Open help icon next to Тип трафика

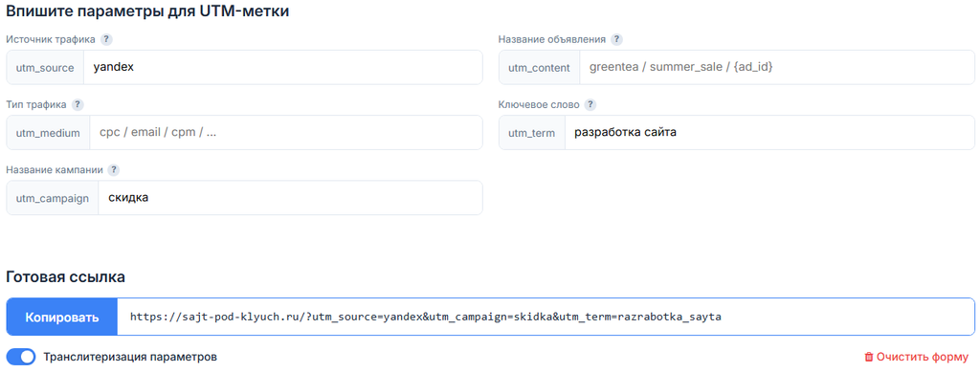(x=77, y=104)
